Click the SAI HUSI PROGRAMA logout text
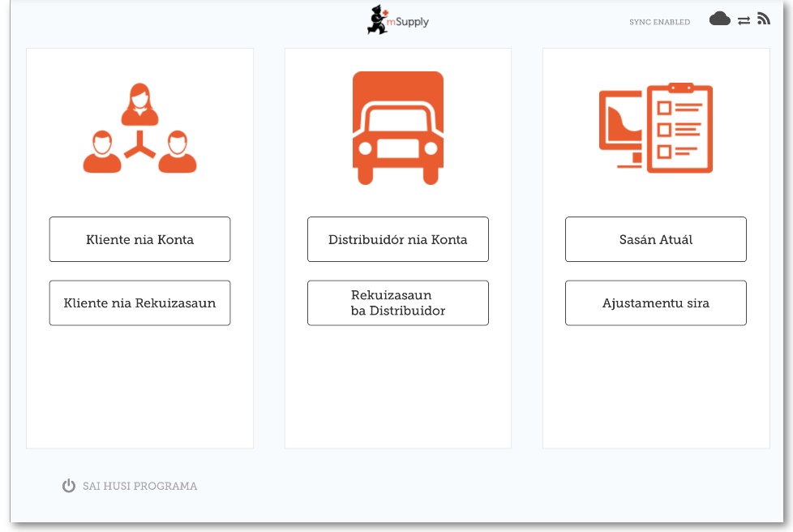The height and width of the screenshot is (532, 793). click(x=139, y=487)
